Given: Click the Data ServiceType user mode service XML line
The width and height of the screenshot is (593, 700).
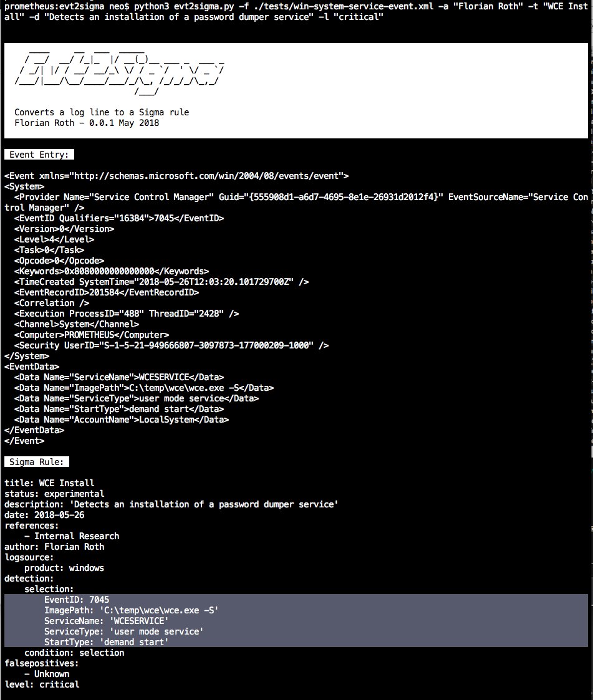Looking at the screenshot, I should pyautogui.click(x=136, y=398).
